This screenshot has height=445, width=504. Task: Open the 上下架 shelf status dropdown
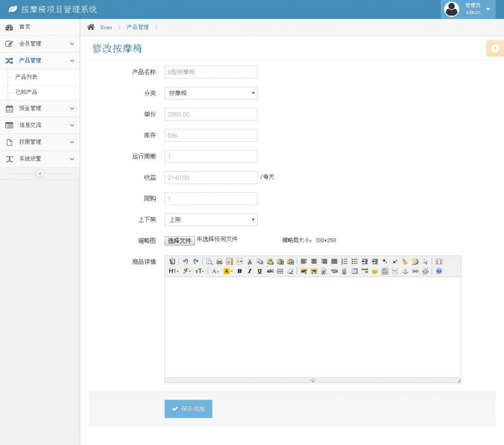(x=211, y=220)
